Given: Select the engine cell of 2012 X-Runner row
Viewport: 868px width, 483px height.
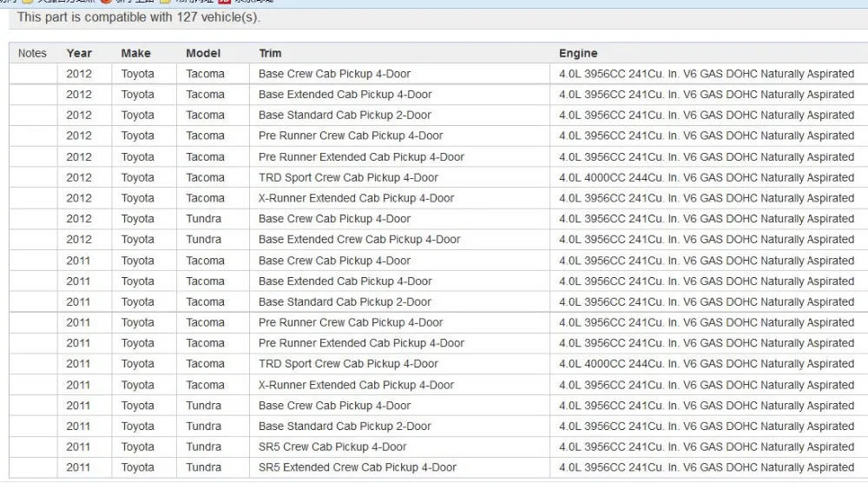Looking at the screenshot, I should coord(707,198).
